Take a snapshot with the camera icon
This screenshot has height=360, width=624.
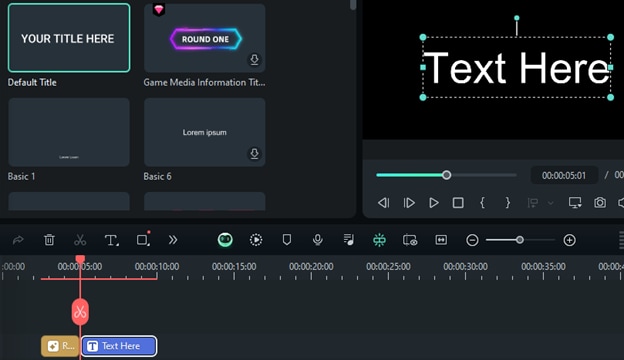(x=600, y=203)
